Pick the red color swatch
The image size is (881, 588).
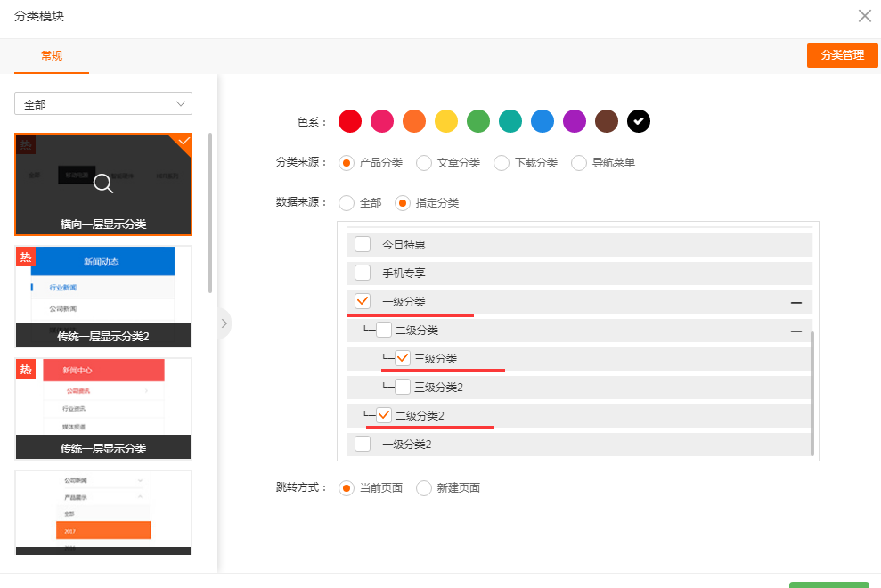pos(350,121)
